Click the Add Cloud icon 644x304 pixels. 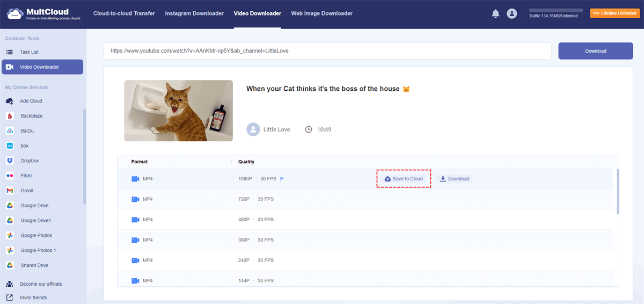[x=10, y=101]
